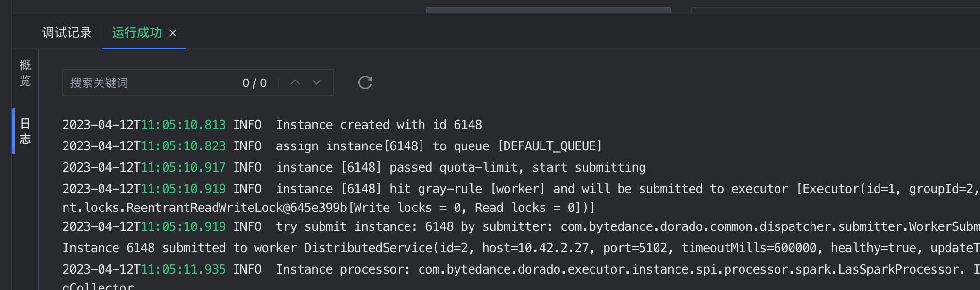Select the 日志 side tab
The image size is (980, 290).
point(25,131)
